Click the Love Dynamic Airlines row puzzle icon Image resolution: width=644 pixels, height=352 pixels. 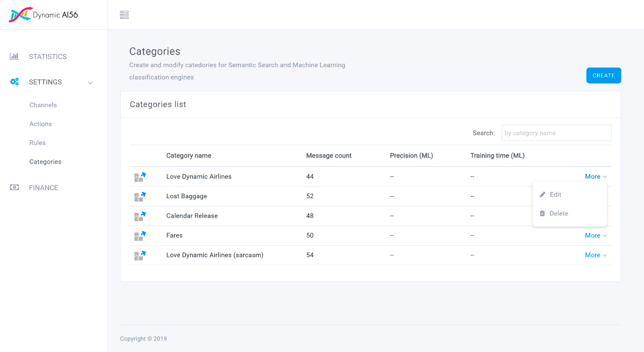pyautogui.click(x=140, y=177)
